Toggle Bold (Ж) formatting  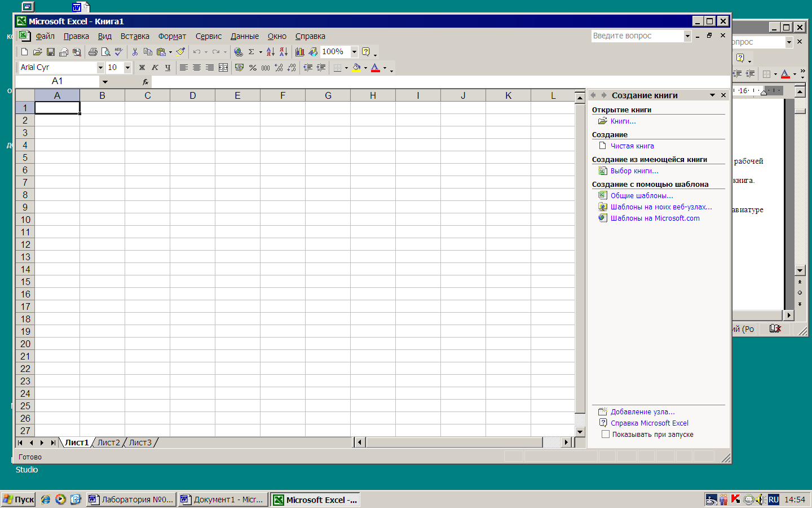(142, 68)
